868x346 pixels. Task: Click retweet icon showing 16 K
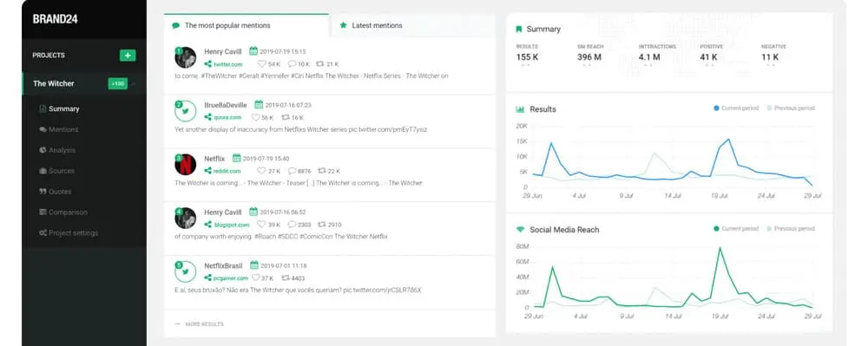click(286, 118)
